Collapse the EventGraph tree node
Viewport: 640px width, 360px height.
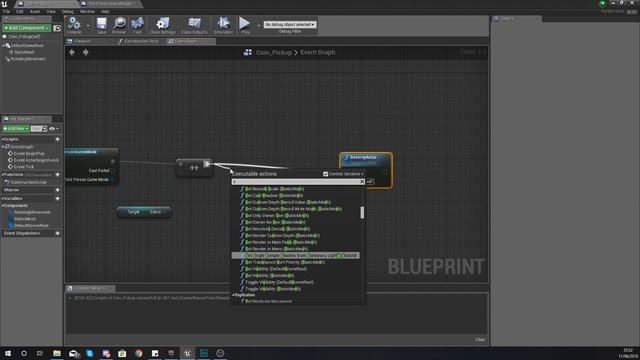coord(3,147)
